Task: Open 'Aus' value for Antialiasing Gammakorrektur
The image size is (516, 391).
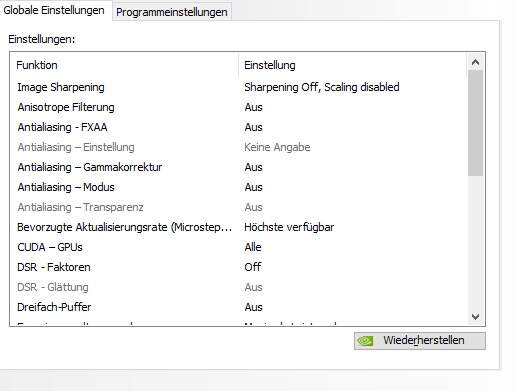Action: click(253, 167)
